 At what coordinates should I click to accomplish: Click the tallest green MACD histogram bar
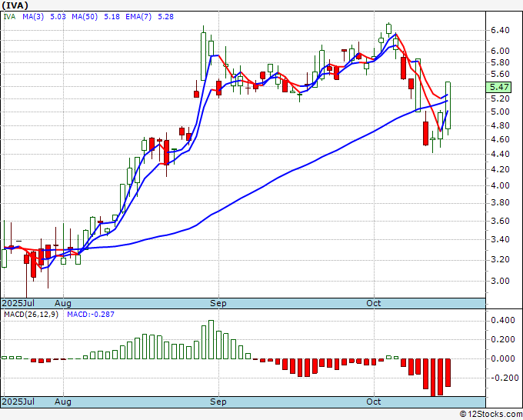[x=211, y=340]
